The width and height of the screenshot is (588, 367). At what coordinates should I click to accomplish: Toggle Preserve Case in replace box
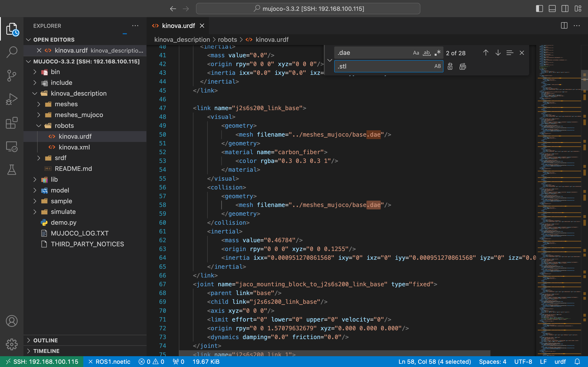(437, 66)
